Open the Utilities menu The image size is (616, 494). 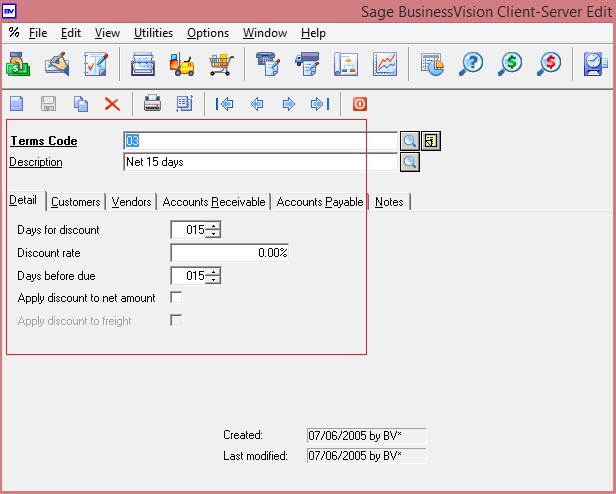(x=153, y=33)
